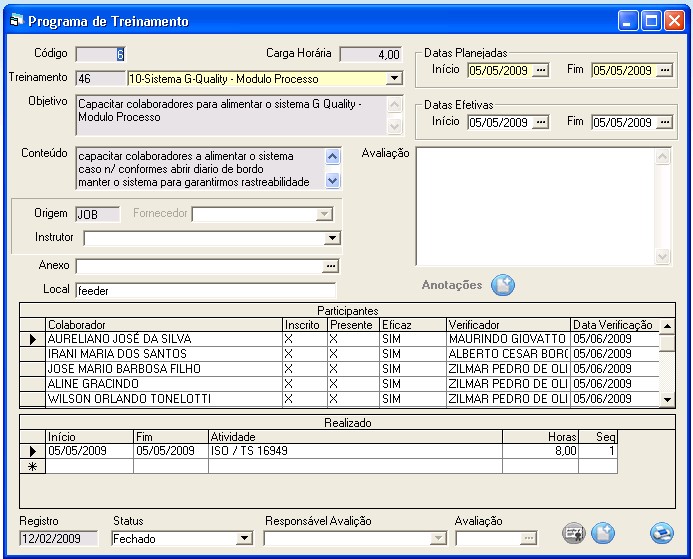Expand the Fornecedor dropdown
The image size is (693, 559).
324,214
